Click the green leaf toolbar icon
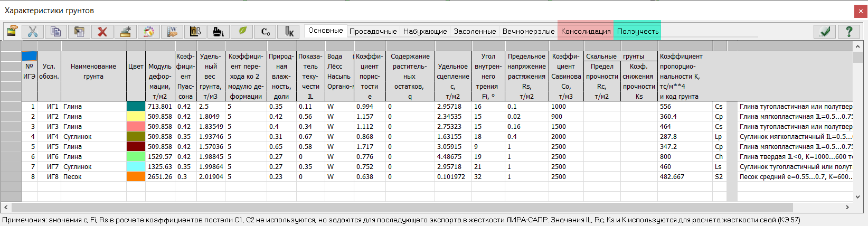 click(242, 32)
